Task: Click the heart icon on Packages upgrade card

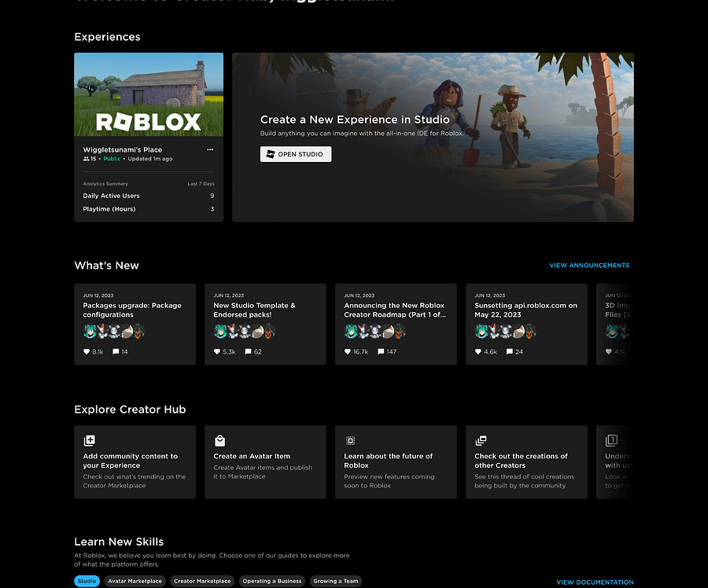Action: click(86, 351)
